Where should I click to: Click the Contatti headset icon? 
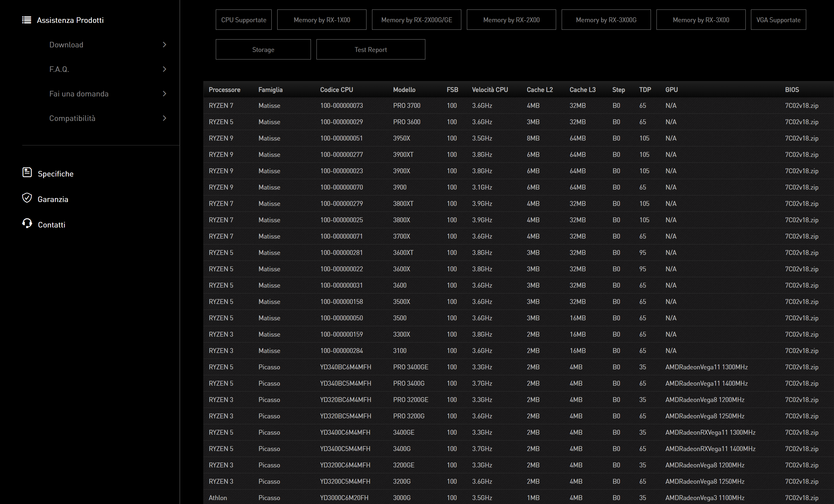(27, 223)
